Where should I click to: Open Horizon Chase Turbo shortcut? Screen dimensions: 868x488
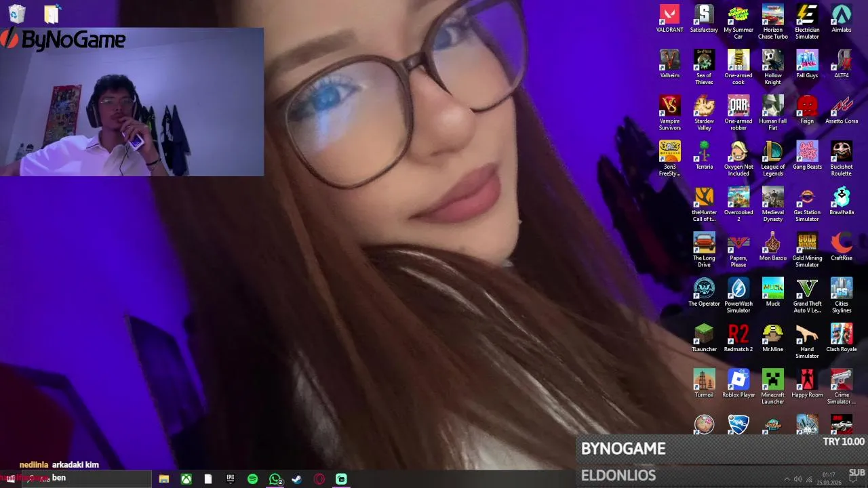click(772, 22)
